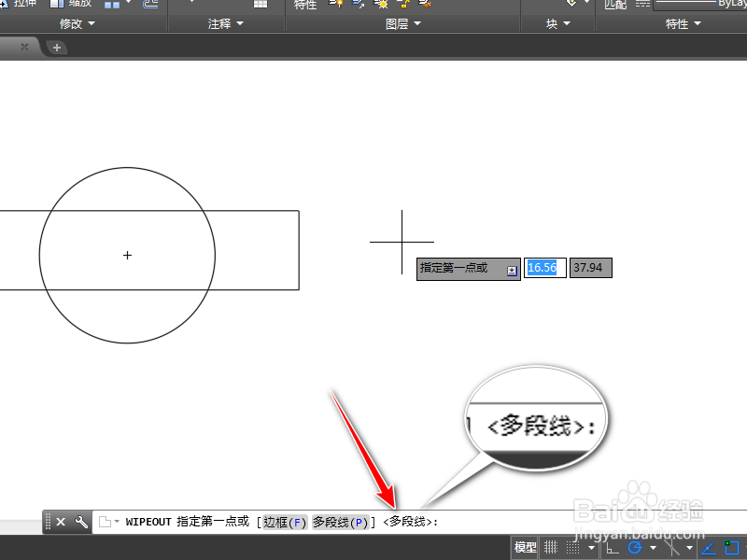
Task: Open the array tool dropdown arrow
Action: pos(129,3)
